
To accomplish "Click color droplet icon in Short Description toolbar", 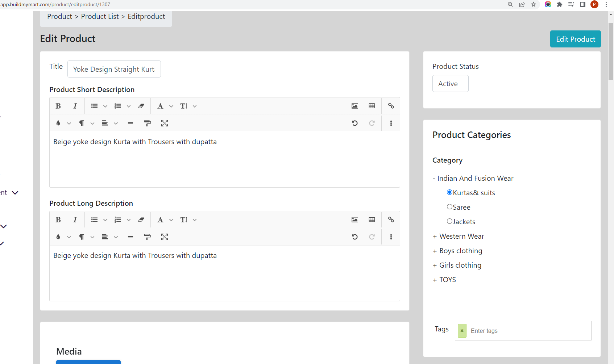I will 58,123.
